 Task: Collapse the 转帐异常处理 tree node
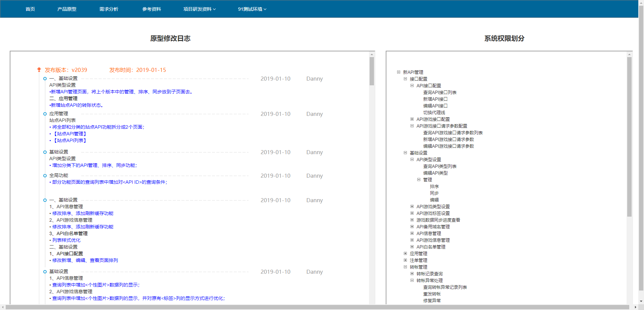coord(412,280)
